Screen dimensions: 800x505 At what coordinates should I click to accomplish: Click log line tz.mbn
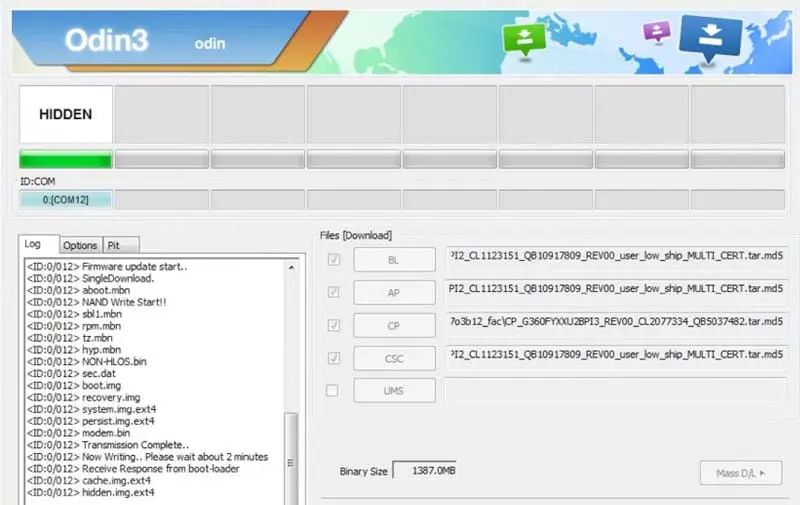70,338
